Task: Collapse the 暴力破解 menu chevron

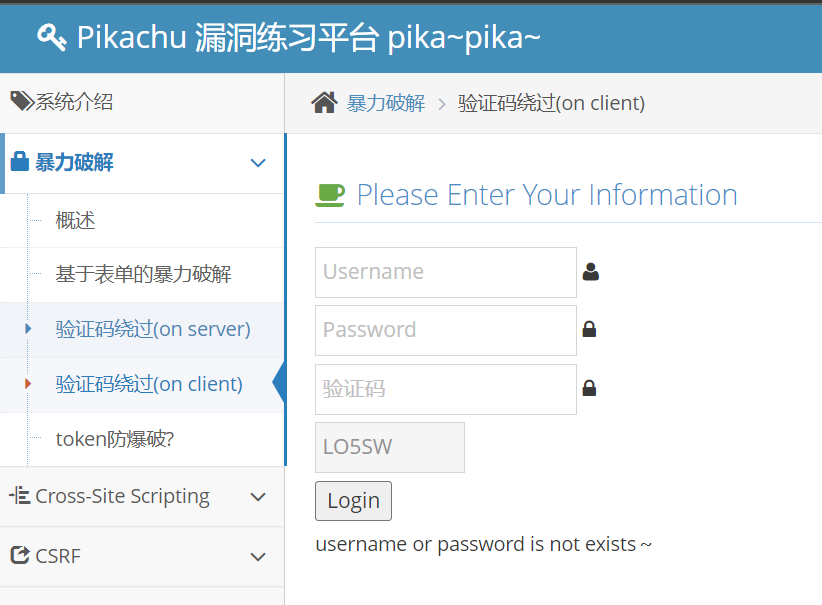Action: point(258,163)
